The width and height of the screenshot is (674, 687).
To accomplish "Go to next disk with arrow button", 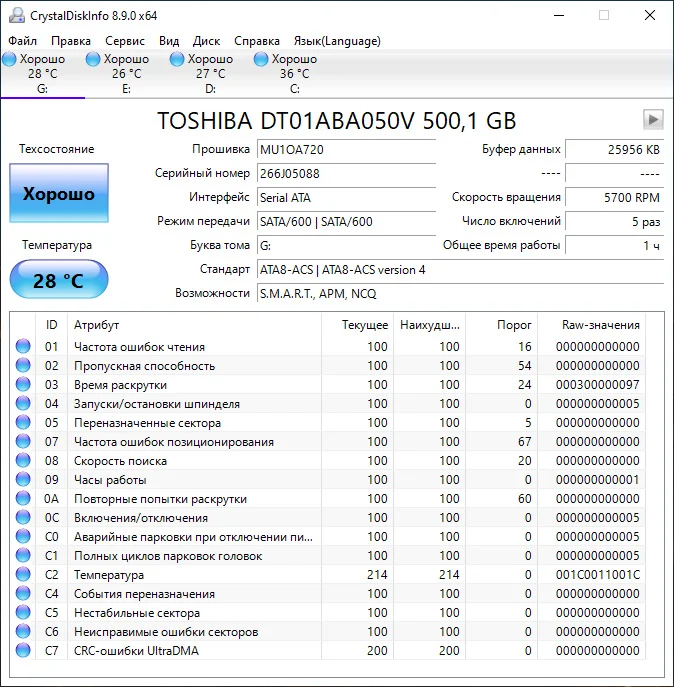I will point(653,119).
